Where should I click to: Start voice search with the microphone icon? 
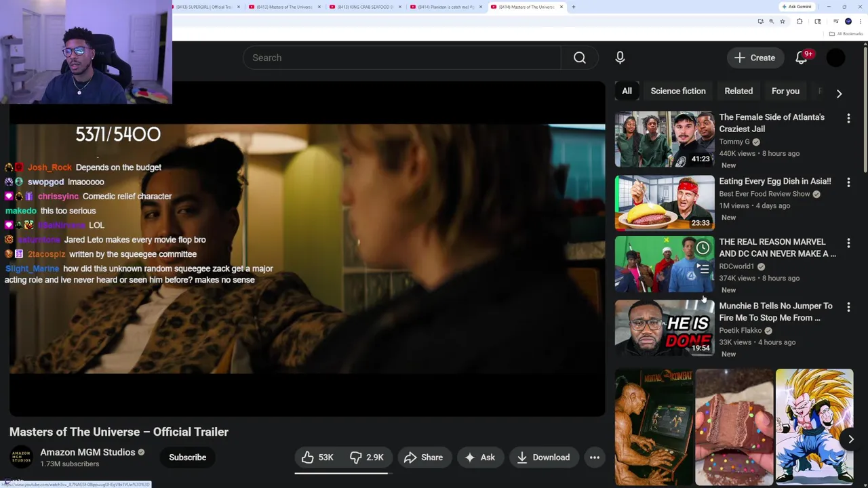tap(620, 58)
